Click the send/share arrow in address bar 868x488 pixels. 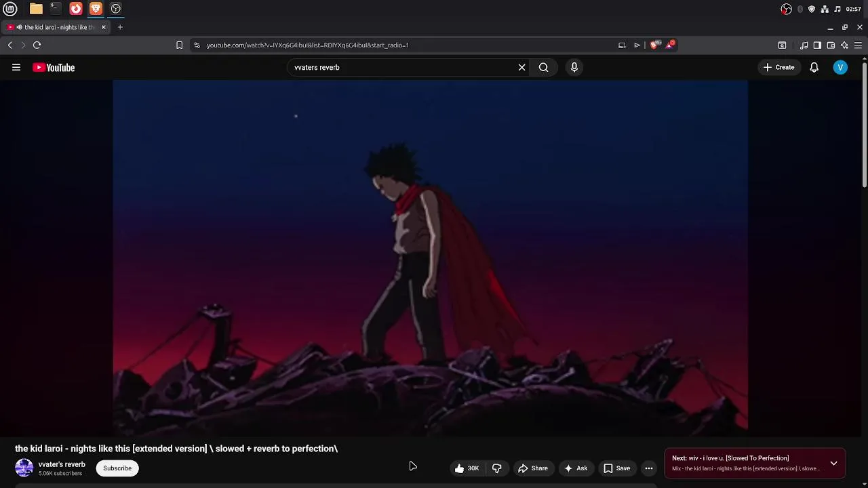click(637, 45)
